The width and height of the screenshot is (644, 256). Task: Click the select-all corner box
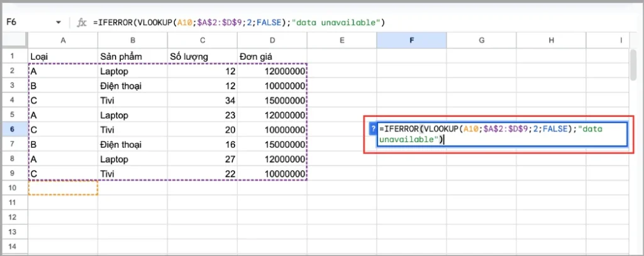(15, 40)
